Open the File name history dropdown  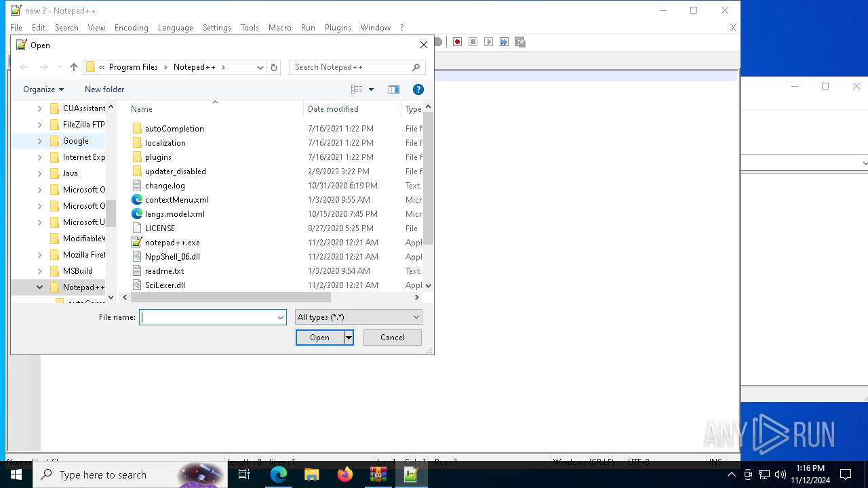[280, 317]
